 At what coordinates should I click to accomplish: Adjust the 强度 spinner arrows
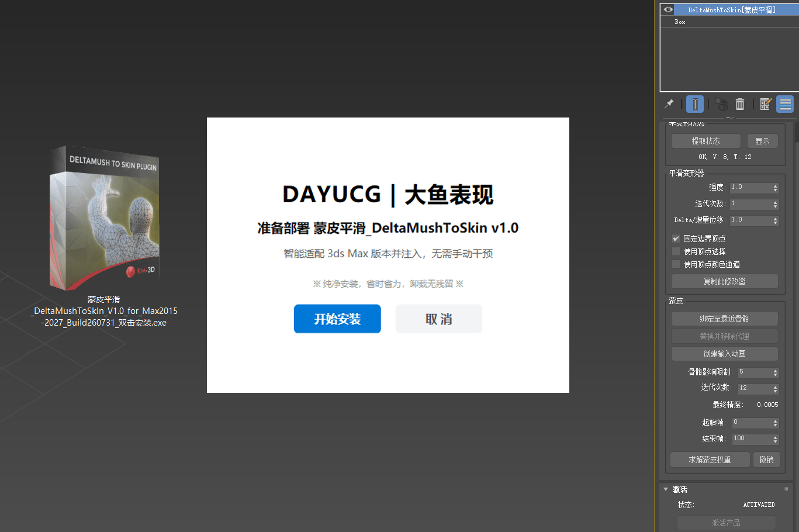coord(776,188)
